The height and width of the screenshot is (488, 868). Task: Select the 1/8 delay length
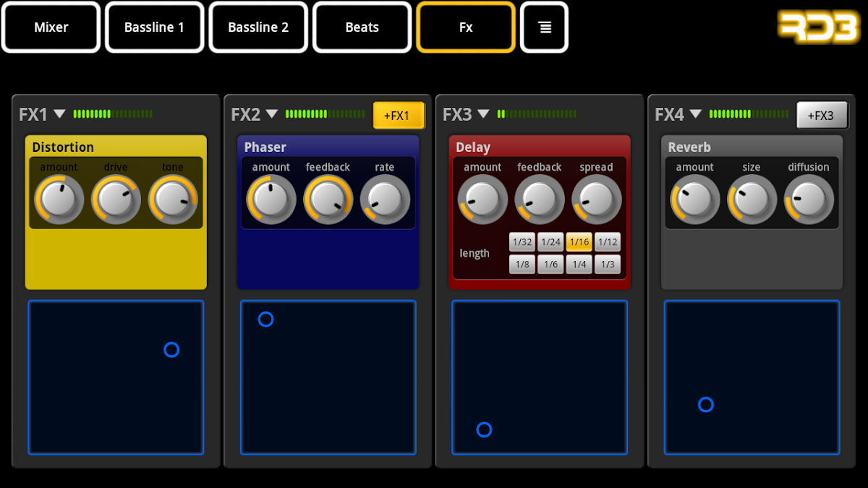coord(522,265)
